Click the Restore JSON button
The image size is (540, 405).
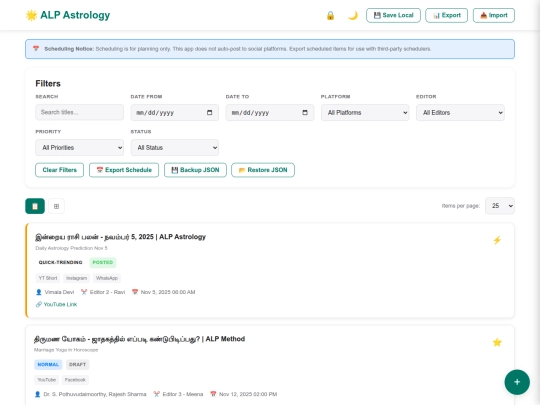pos(263,170)
